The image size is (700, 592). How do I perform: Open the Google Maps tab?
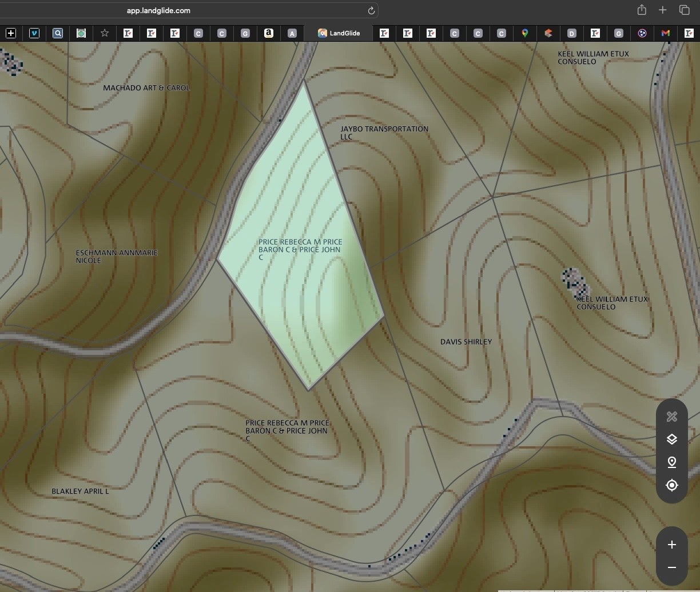(x=524, y=33)
